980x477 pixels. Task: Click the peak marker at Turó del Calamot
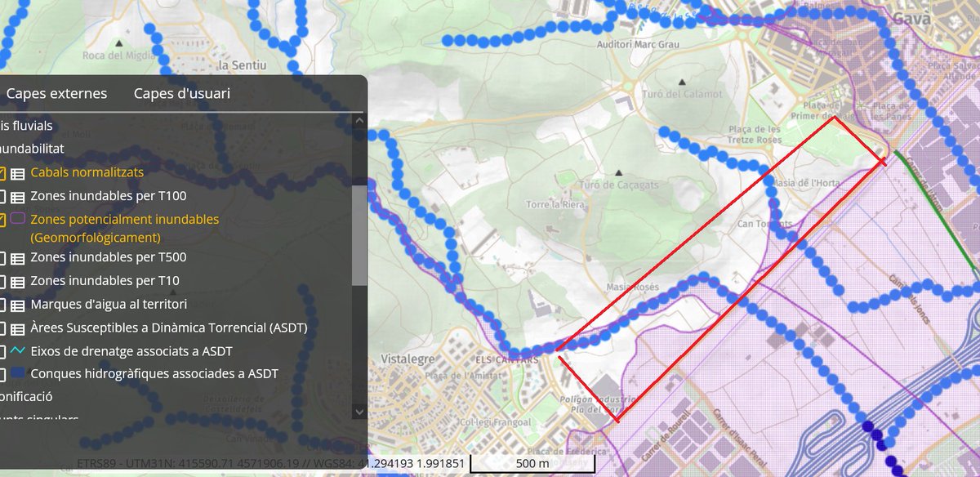click(683, 82)
